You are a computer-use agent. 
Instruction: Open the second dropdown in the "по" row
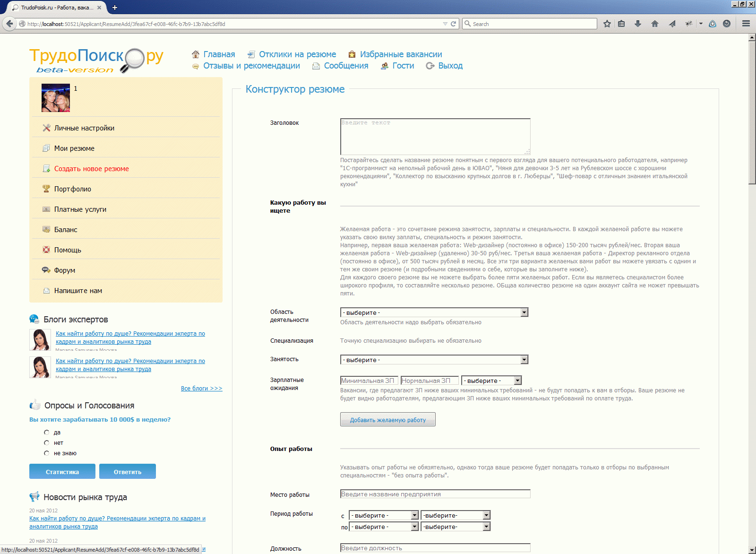coord(455,527)
